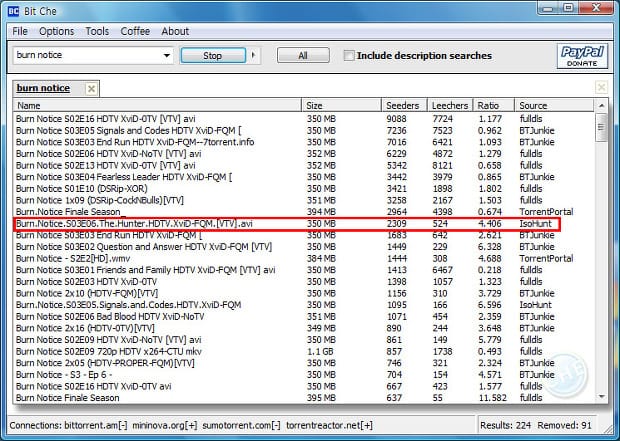Select Burn.Notice Finale Season 394 MB row
The width and height of the screenshot is (620, 441).
pos(304,212)
